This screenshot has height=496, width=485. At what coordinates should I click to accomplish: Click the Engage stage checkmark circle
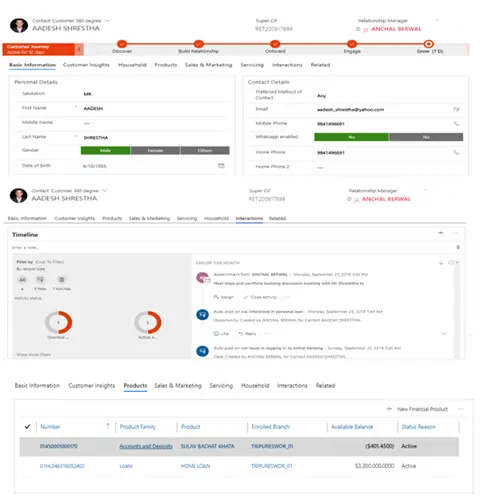pos(352,44)
